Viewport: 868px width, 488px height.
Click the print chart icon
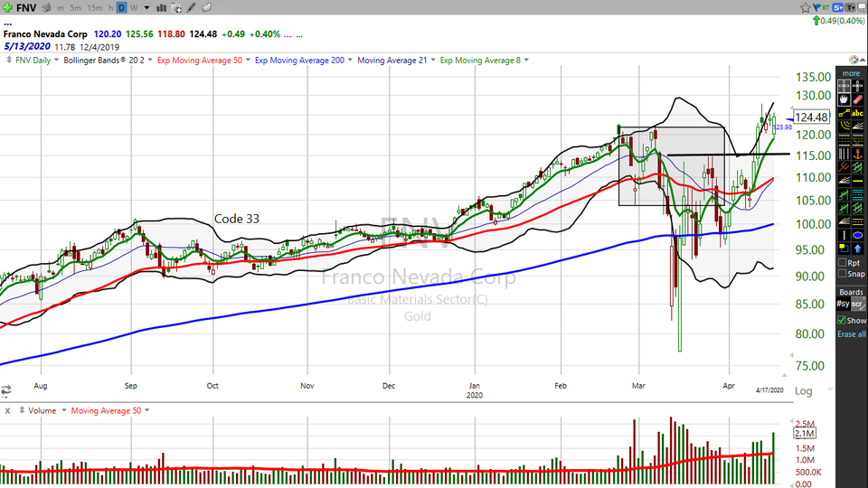[46, 8]
